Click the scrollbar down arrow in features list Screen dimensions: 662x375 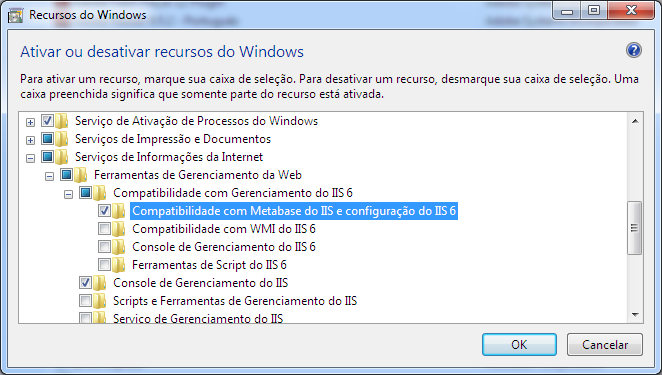point(635,315)
